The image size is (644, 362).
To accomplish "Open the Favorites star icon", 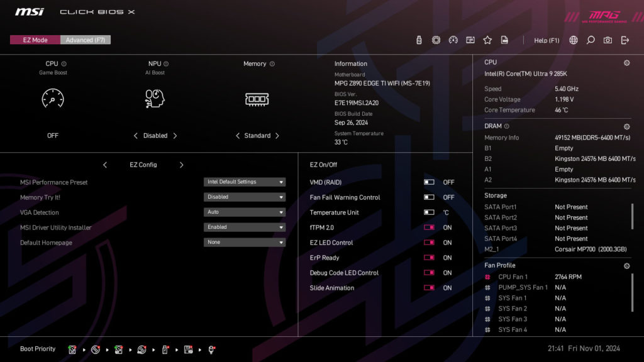I will 487,39.
